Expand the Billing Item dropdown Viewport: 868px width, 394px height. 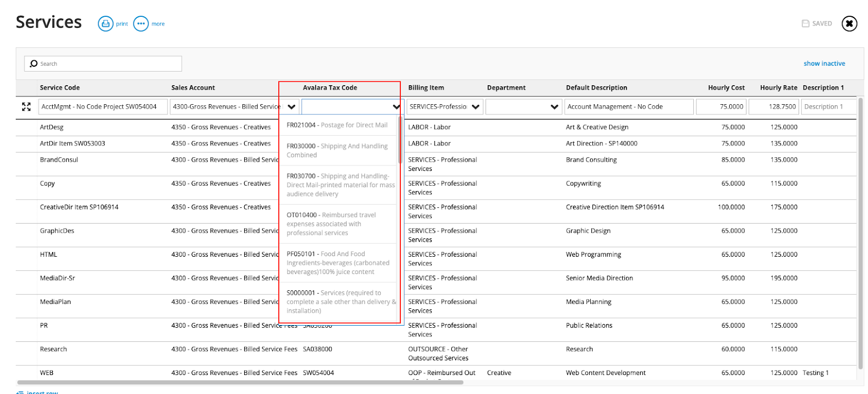click(x=475, y=107)
